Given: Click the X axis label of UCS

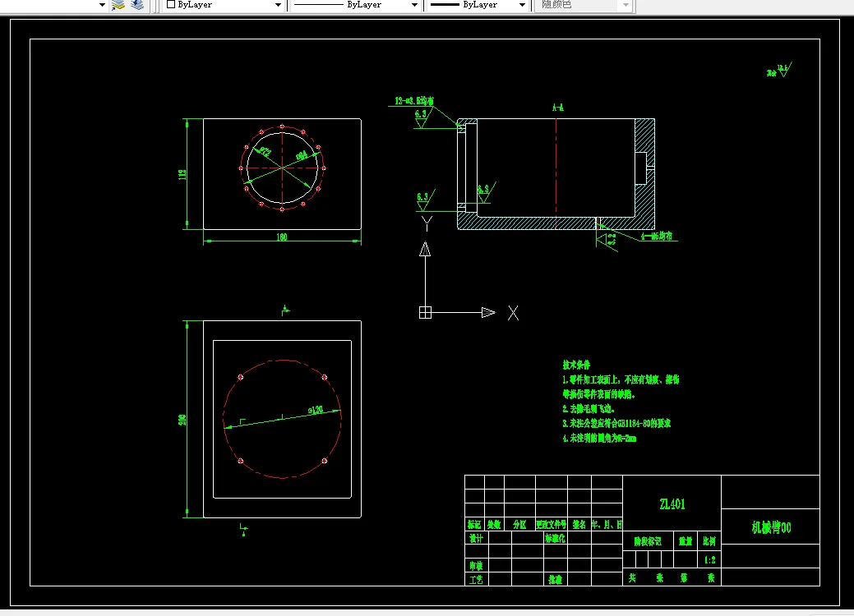Looking at the screenshot, I should point(513,313).
